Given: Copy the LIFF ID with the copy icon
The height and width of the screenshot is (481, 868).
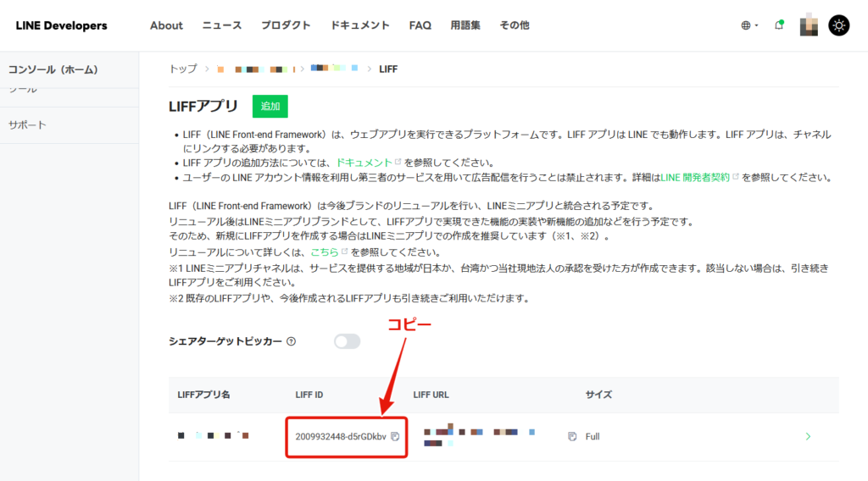Looking at the screenshot, I should tap(395, 437).
